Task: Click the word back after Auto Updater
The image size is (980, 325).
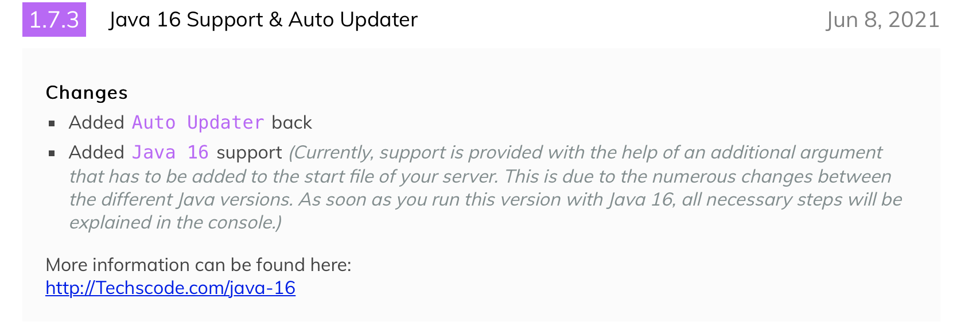Action: point(292,122)
